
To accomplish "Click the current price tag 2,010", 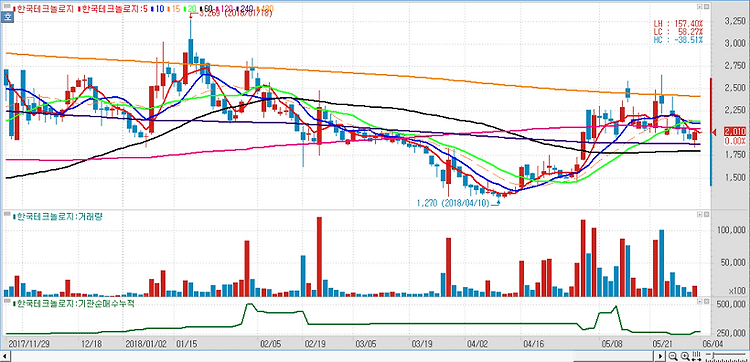I will 735,132.
